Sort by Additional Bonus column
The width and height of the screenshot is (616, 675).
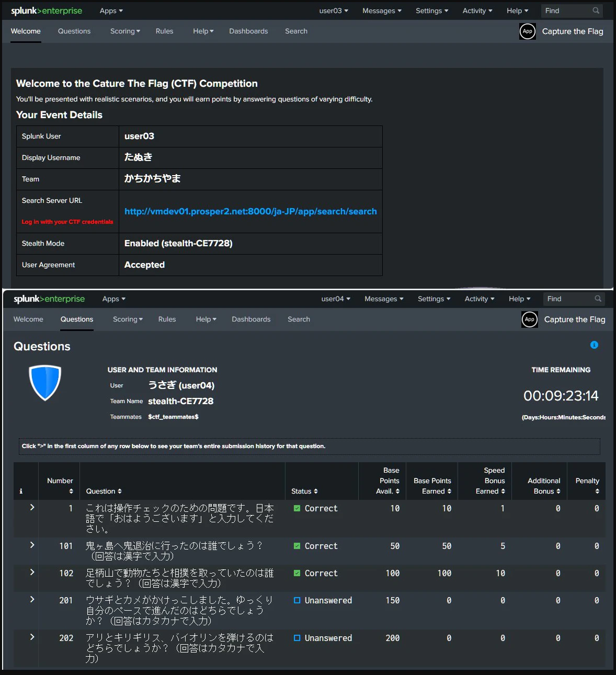tap(544, 486)
